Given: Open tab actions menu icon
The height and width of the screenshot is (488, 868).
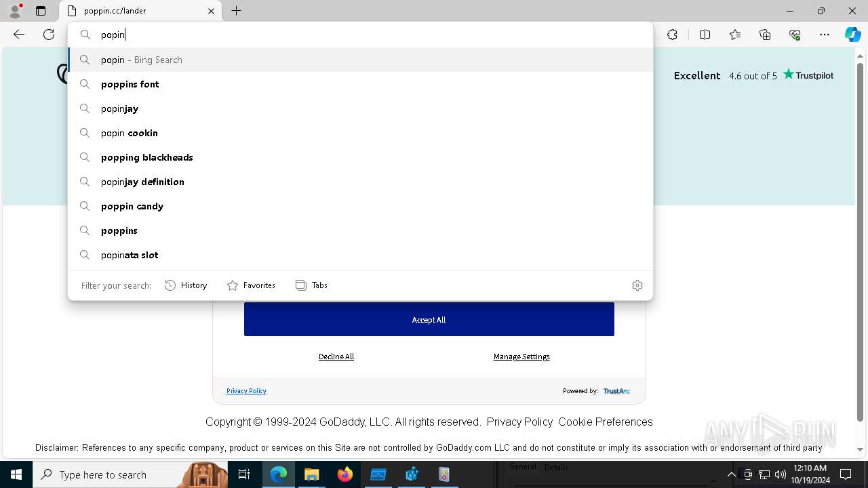Looking at the screenshot, I should click(x=41, y=11).
